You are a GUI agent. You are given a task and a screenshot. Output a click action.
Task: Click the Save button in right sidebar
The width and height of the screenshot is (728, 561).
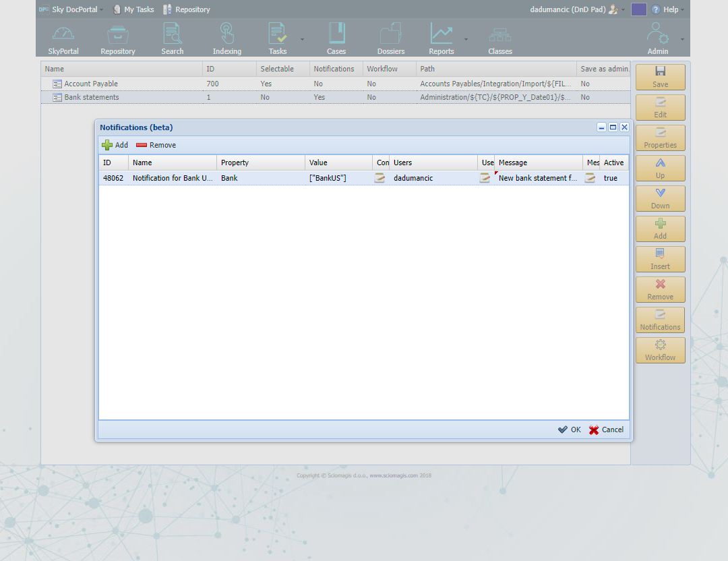tap(660, 77)
